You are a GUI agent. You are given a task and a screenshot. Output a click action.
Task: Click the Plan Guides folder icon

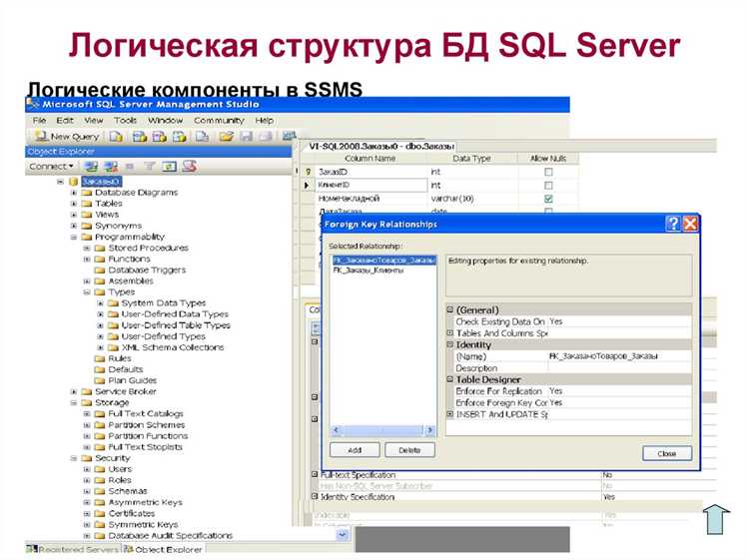click(x=100, y=380)
